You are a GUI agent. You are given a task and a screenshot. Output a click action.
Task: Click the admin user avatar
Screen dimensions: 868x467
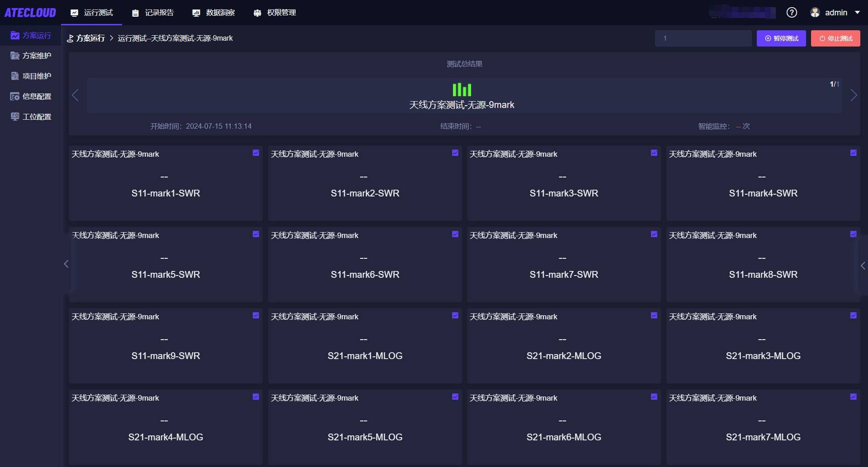tap(815, 13)
